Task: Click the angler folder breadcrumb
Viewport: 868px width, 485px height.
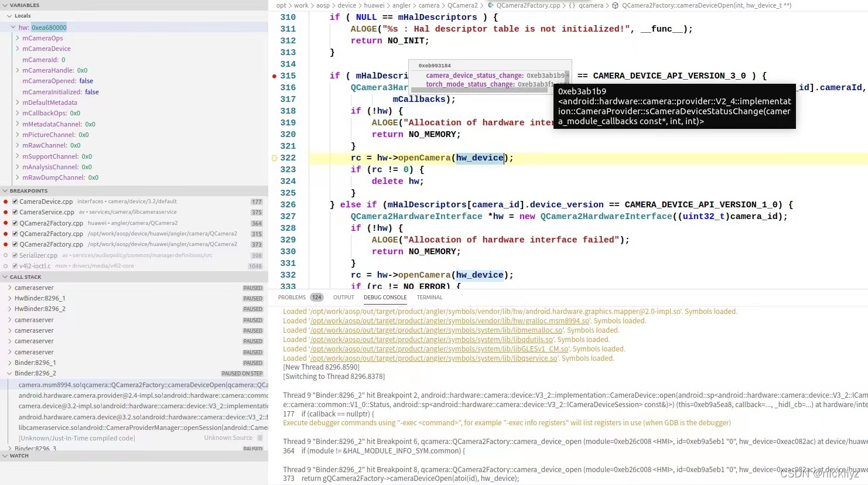Action: coord(401,5)
